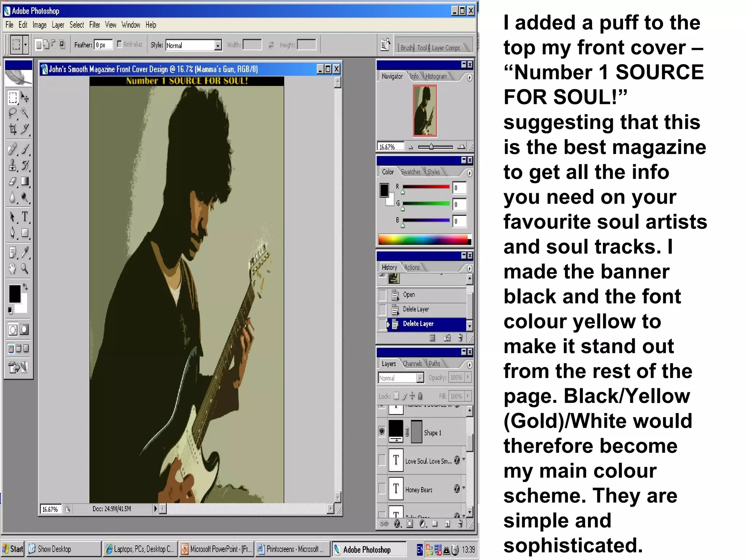Select the Rectangle shape tool
Screen dimensions: 747x560
pyautogui.click(x=25, y=233)
